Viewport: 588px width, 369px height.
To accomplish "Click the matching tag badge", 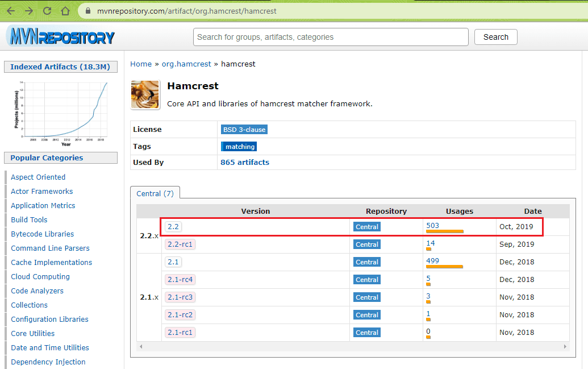I will (239, 147).
